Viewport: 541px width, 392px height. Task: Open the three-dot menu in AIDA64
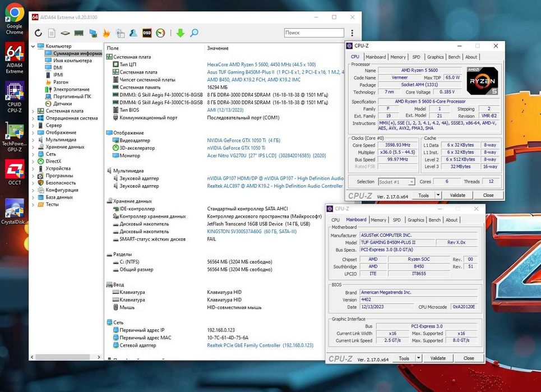tap(352, 33)
